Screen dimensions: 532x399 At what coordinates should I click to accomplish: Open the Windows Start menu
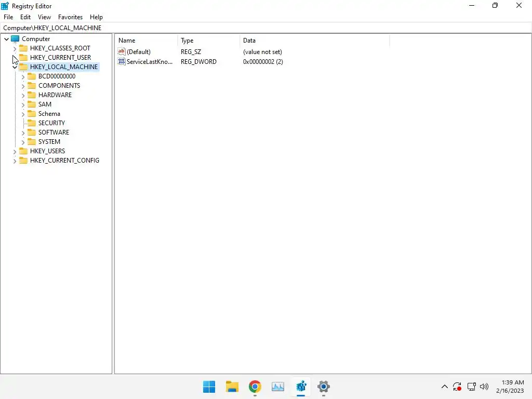tap(209, 387)
